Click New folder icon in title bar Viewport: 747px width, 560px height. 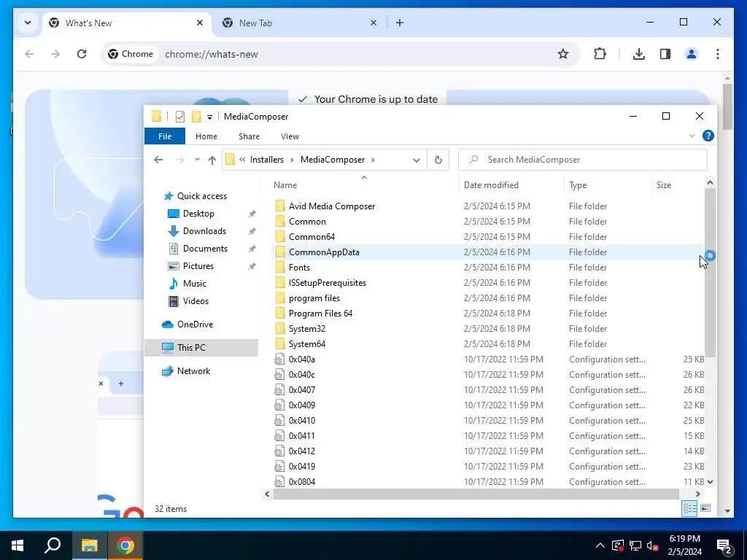196,116
